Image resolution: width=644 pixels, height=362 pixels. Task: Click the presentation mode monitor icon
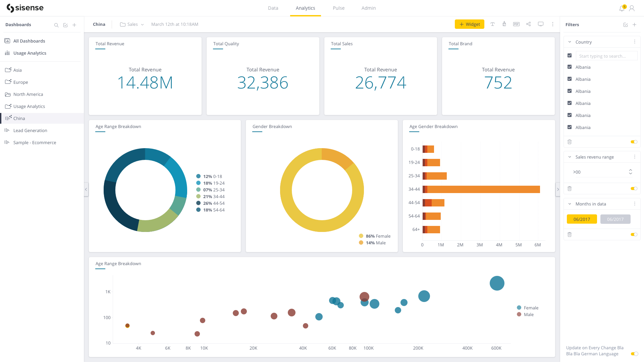[x=541, y=24]
